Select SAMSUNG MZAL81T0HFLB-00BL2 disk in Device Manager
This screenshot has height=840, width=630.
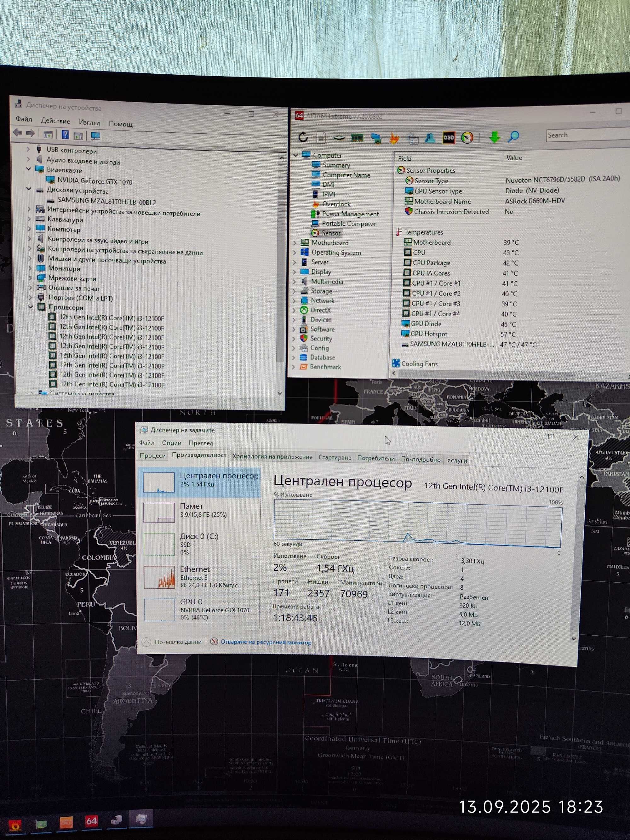(107, 202)
